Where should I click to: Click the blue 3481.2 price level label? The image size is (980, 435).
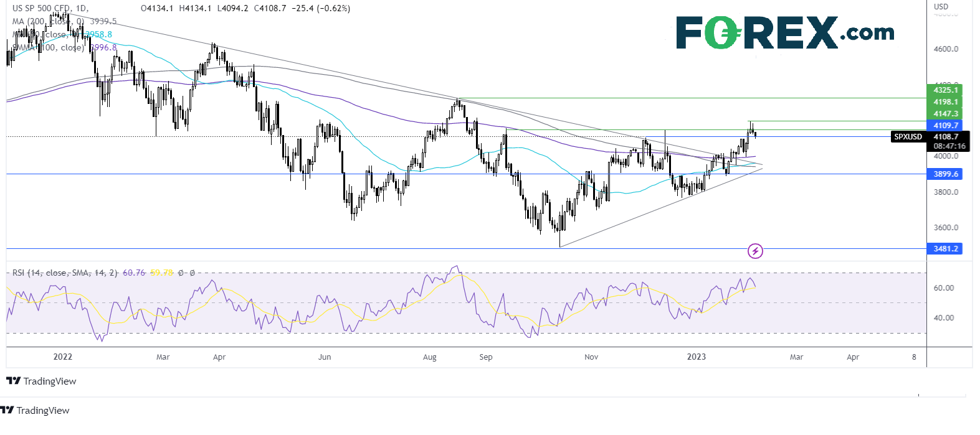(x=944, y=249)
